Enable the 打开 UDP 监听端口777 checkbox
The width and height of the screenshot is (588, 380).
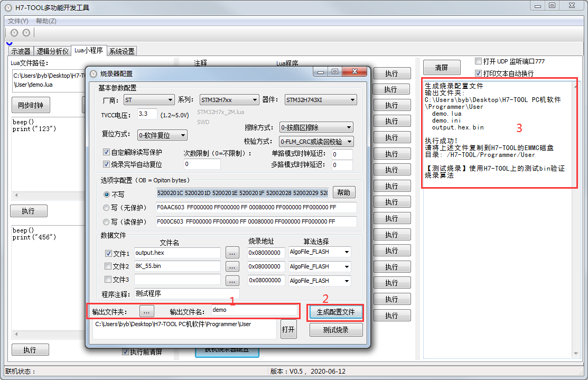pyautogui.click(x=478, y=61)
